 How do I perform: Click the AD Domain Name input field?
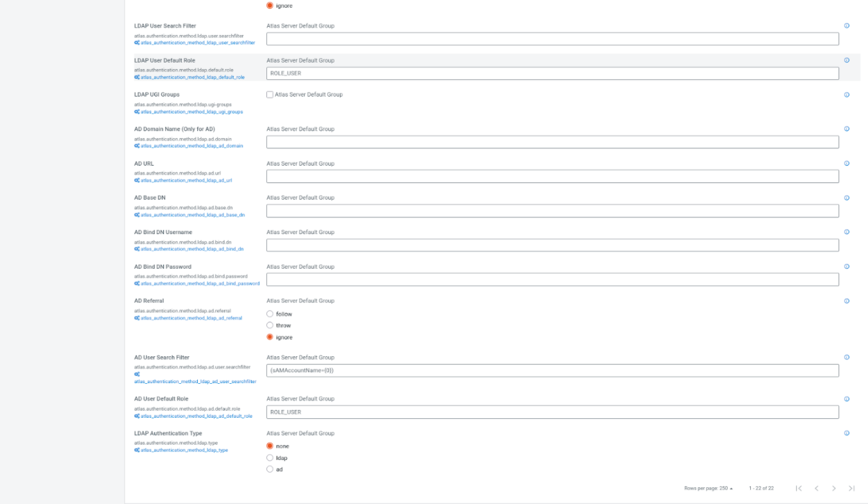point(552,142)
